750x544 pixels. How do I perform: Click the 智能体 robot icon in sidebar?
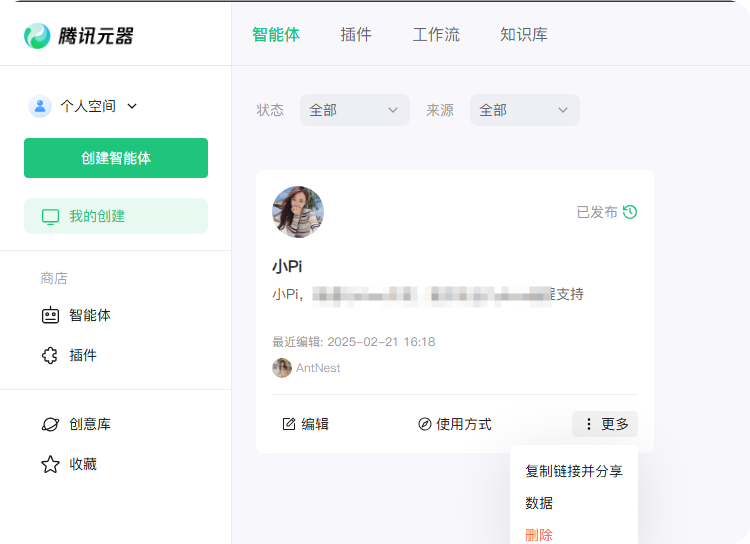pyautogui.click(x=50, y=316)
